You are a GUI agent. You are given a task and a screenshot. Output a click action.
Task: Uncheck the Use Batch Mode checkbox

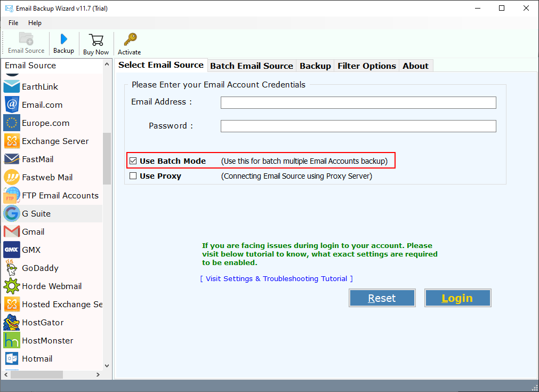[x=133, y=161]
